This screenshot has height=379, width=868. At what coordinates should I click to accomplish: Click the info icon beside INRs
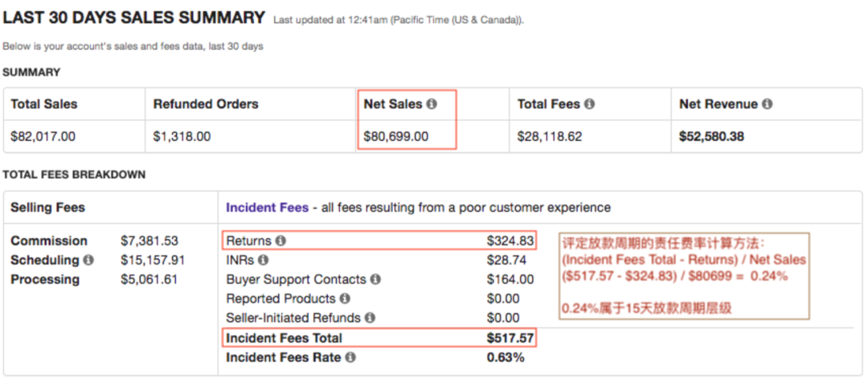(264, 261)
